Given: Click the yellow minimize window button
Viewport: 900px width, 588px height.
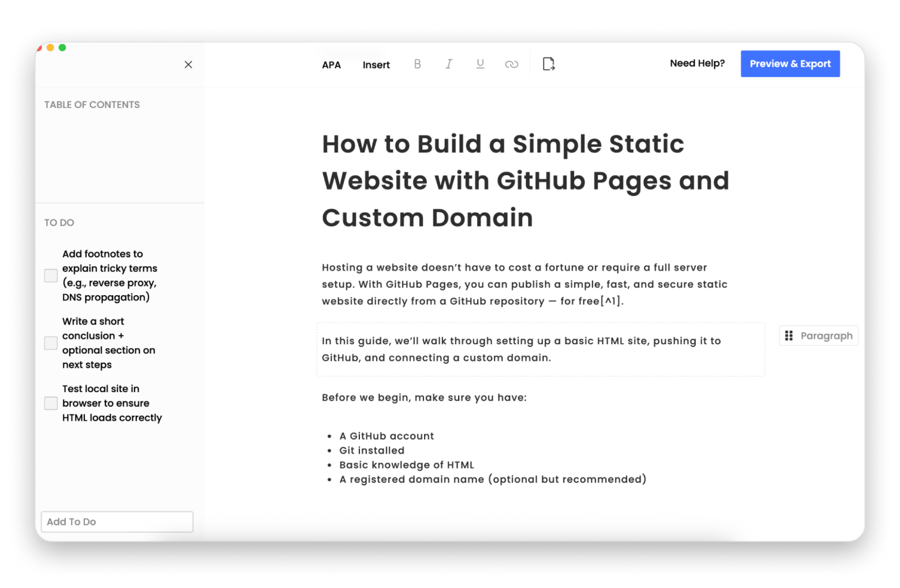Looking at the screenshot, I should (50, 48).
